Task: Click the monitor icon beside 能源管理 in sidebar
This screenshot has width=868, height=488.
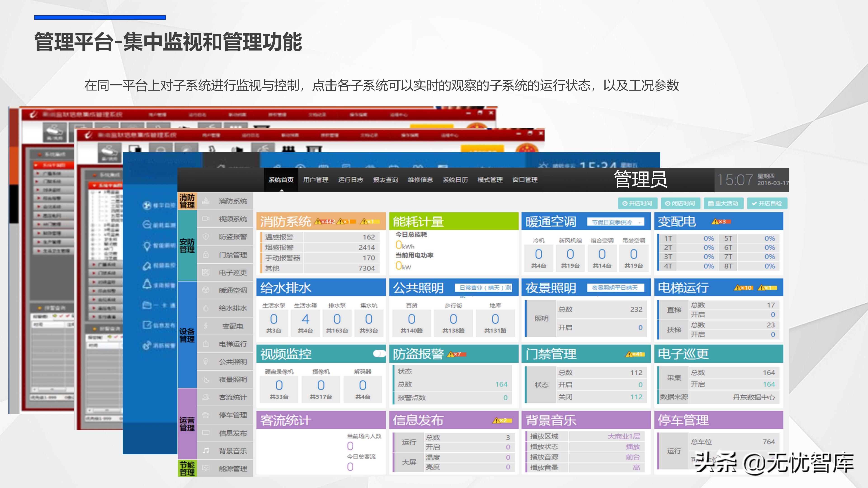Action: pos(205,469)
